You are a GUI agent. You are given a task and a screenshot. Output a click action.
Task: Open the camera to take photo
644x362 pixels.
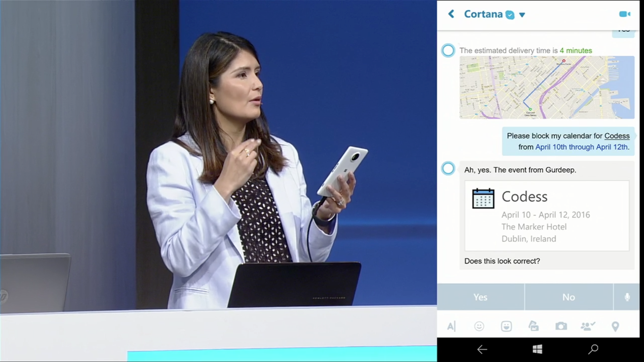[561, 326]
